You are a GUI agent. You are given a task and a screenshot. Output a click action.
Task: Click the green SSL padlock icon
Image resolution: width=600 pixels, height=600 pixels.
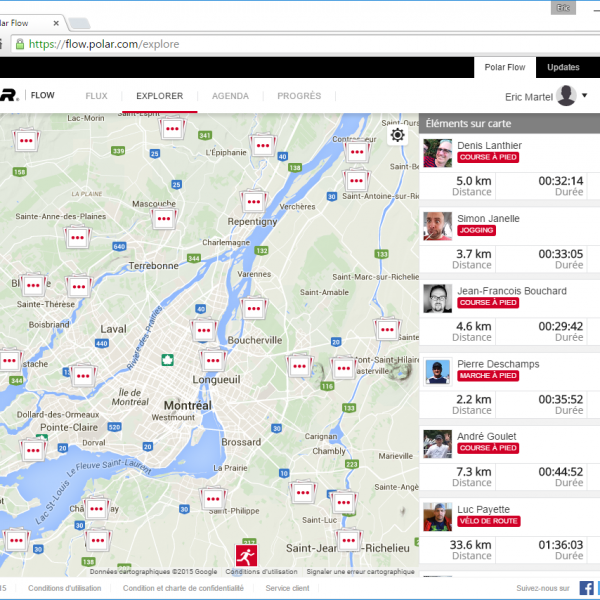(x=18, y=44)
